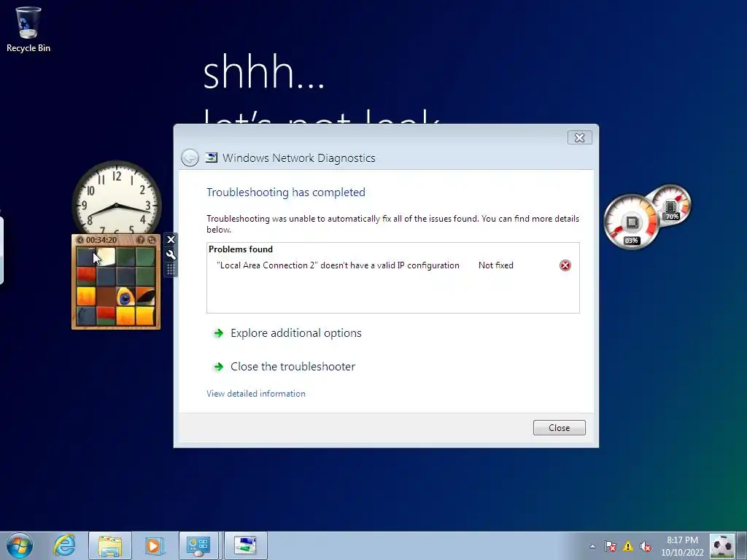This screenshot has height=560, width=747.
Task: Pause the Picture Puzzle timer
Action: 80,240
